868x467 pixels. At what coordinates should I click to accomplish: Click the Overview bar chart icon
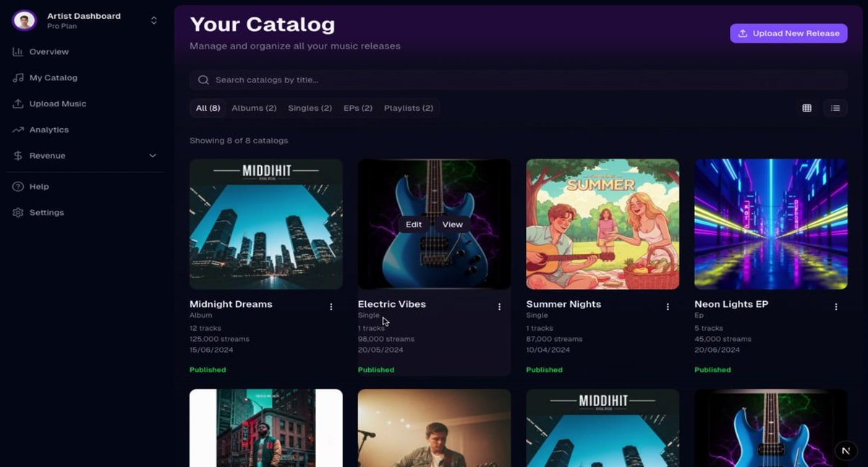point(18,52)
